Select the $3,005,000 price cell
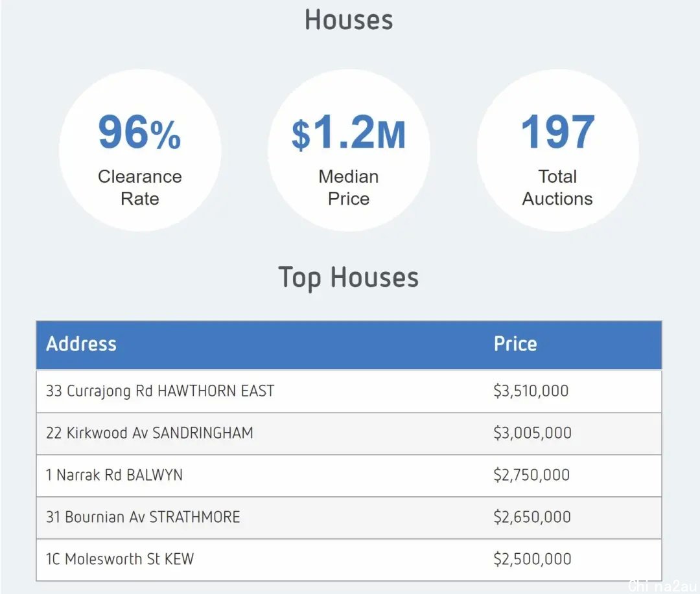Image resolution: width=700 pixels, height=594 pixels. 533,433
